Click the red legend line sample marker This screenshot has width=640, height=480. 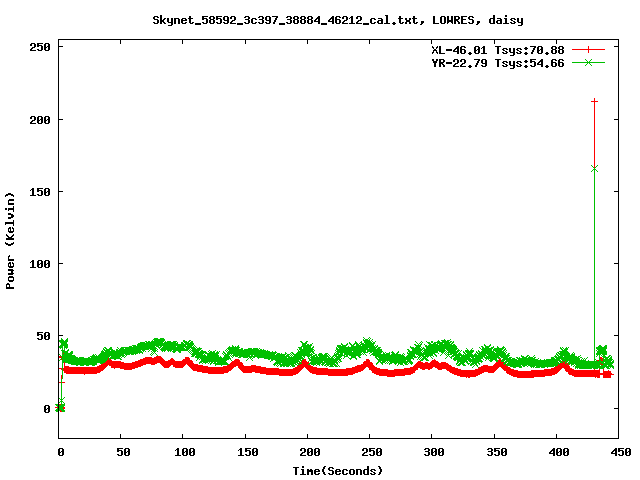pos(588,50)
